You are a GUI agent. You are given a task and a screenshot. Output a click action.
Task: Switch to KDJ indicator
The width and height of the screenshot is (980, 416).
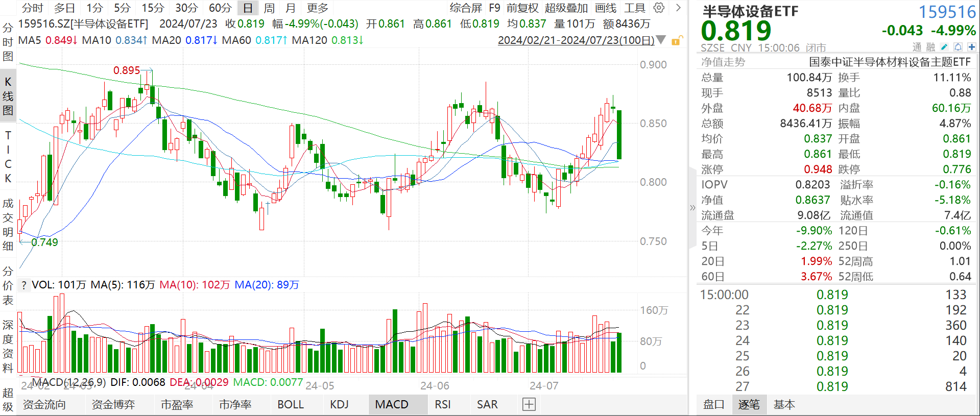pyautogui.click(x=340, y=405)
